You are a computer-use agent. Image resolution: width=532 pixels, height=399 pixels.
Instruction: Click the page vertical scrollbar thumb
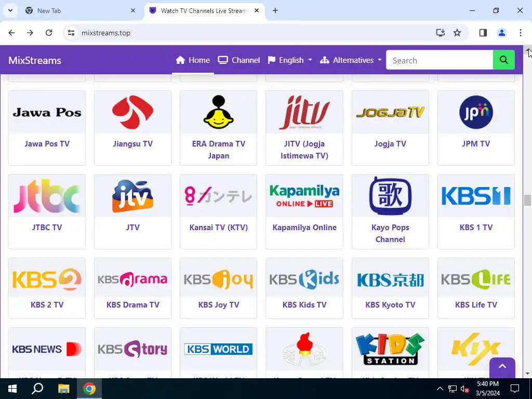(527, 200)
